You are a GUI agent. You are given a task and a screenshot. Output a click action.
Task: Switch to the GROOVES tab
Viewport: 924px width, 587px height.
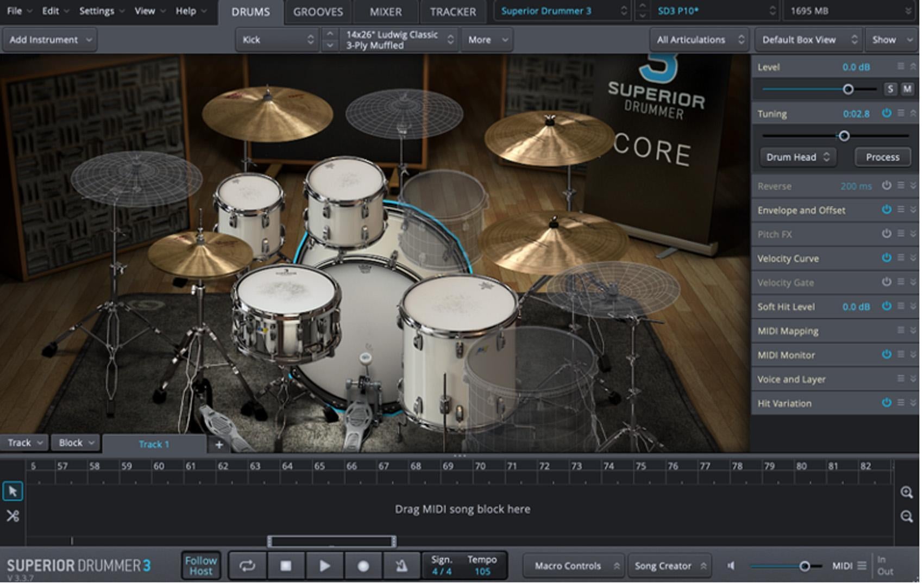click(x=318, y=12)
